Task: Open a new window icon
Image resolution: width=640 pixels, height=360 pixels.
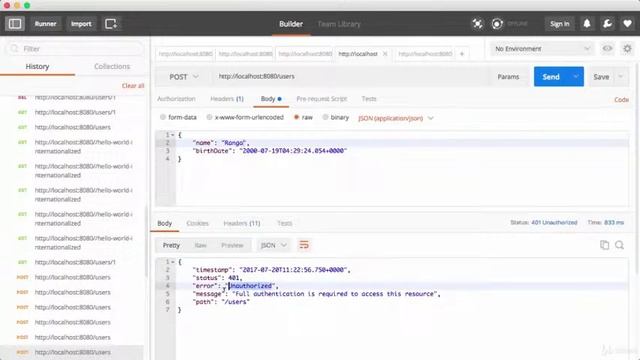Action: (111, 24)
